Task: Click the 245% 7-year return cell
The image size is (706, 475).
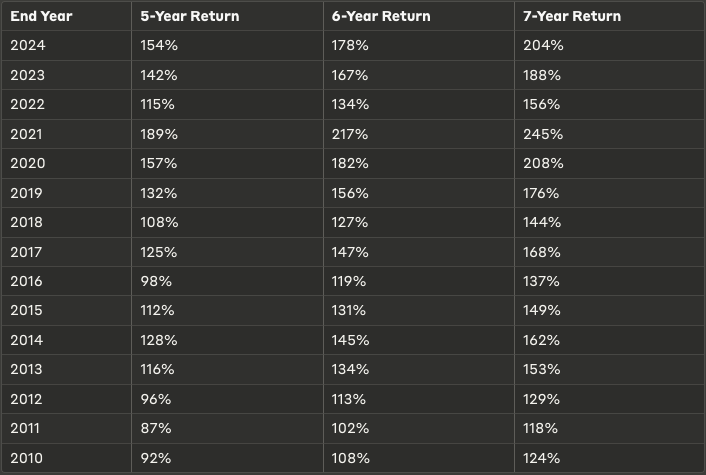Action: tap(543, 134)
